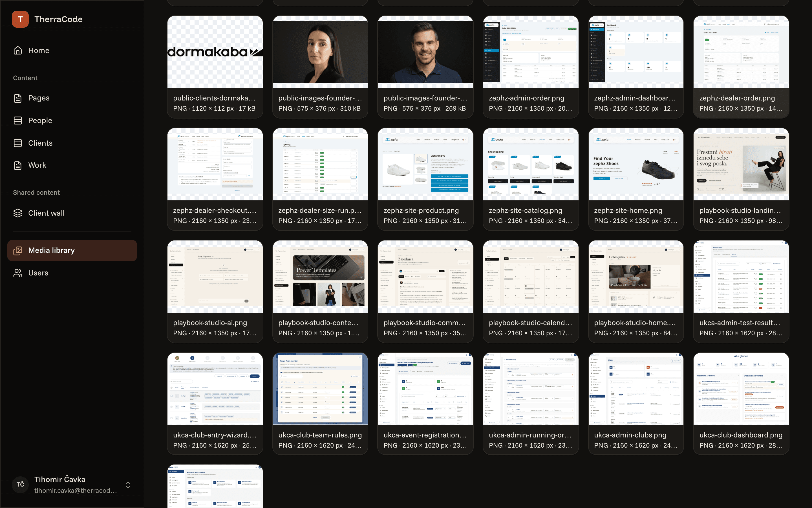Image resolution: width=812 pixels, height=508 pixels.
Task: Expand the Tihomir Čavka account menu chevron
Action: pyautogui.click(x=128, y=485)
